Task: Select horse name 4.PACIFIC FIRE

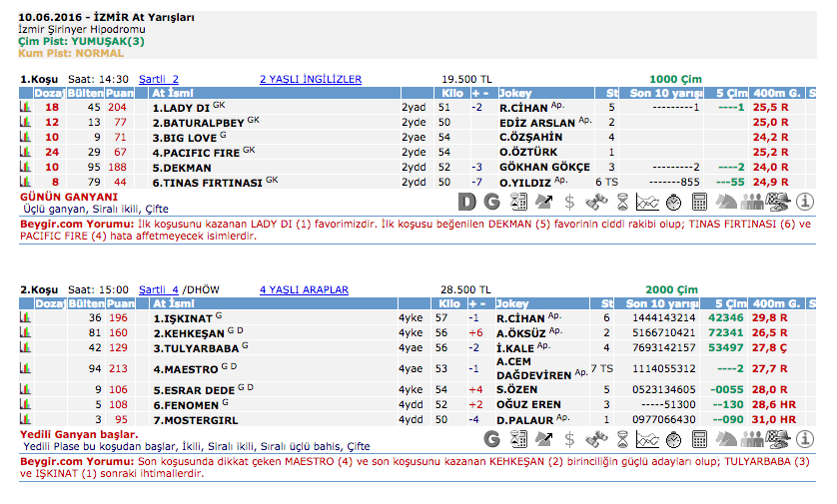Action: pos(196,153)
